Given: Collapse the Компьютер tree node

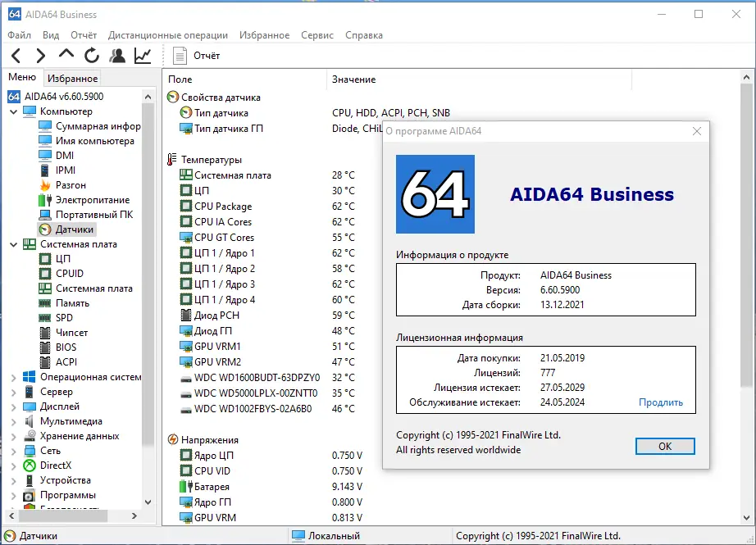Looking at the screenshot, I should click(x=13, y=111).
